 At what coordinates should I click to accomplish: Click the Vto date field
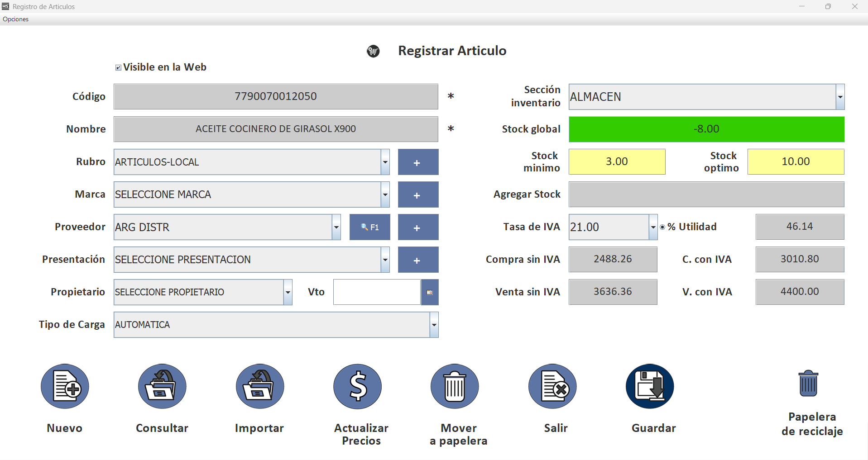(x=377, y=292)
